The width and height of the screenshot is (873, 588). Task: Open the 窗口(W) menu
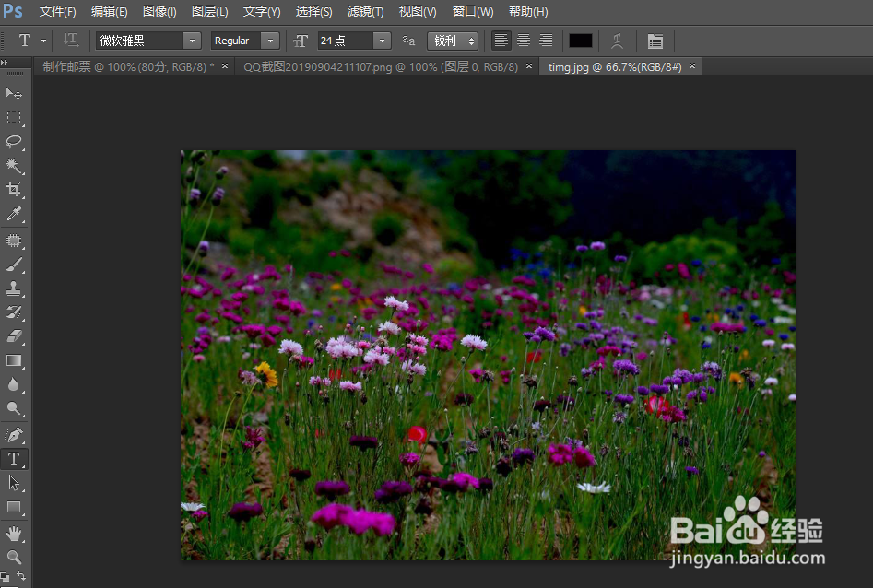point(473,11)
